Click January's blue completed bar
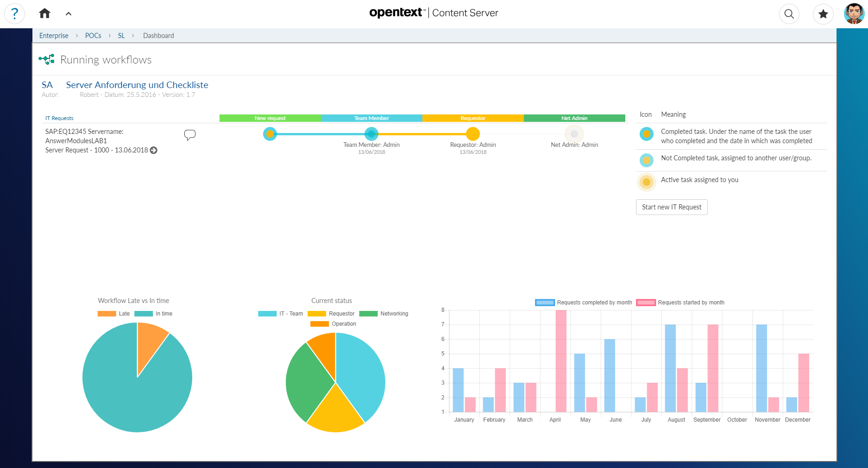Image resolution: width=868 pixels, height=468 pixels. pos(458,390)
